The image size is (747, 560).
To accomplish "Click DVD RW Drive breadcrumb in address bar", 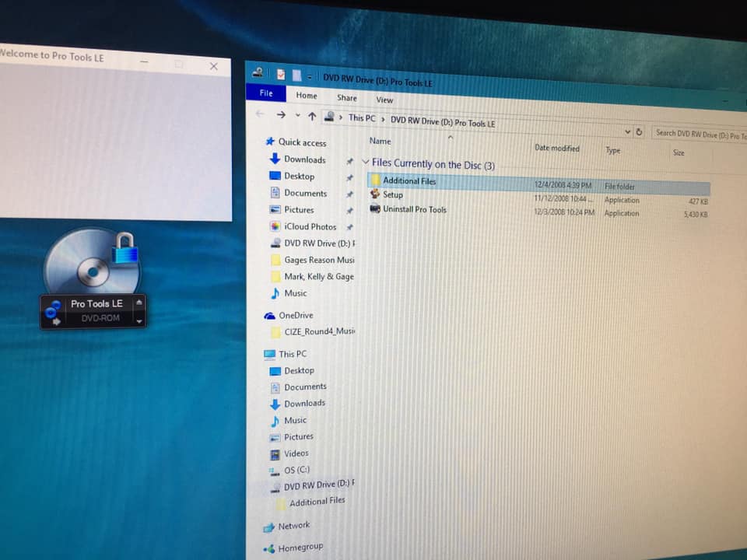I will point(443,122).
